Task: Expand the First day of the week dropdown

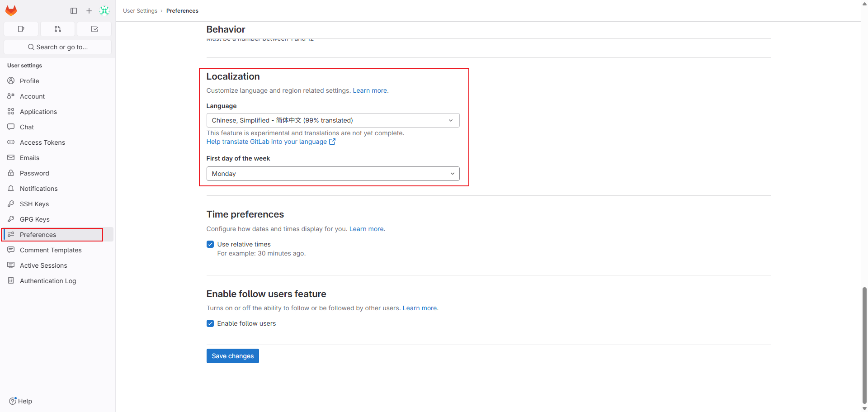Action: click(333, 173)
